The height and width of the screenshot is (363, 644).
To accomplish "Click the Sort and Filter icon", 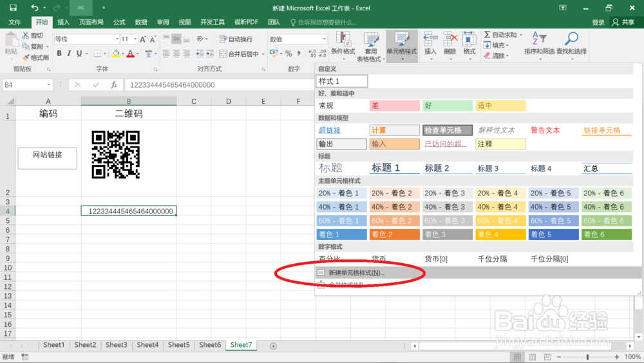I will tap(539, 39).
